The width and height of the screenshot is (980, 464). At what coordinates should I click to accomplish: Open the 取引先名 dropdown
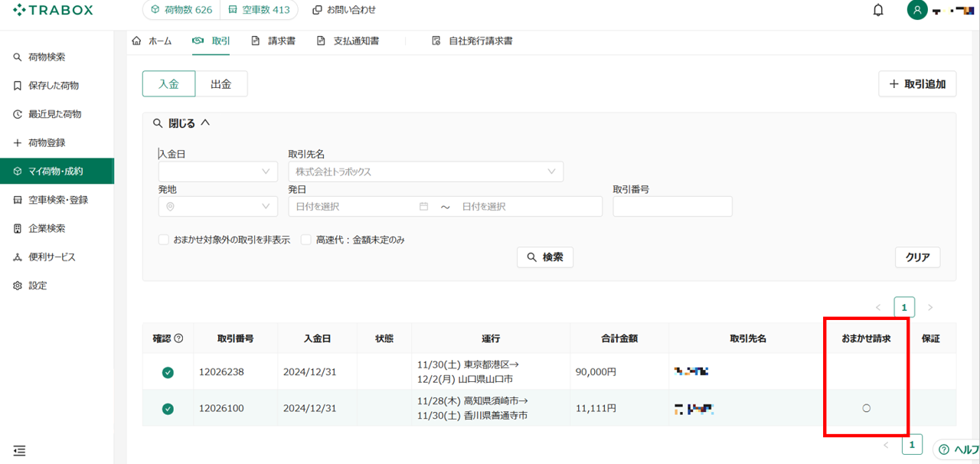[426, 172]
